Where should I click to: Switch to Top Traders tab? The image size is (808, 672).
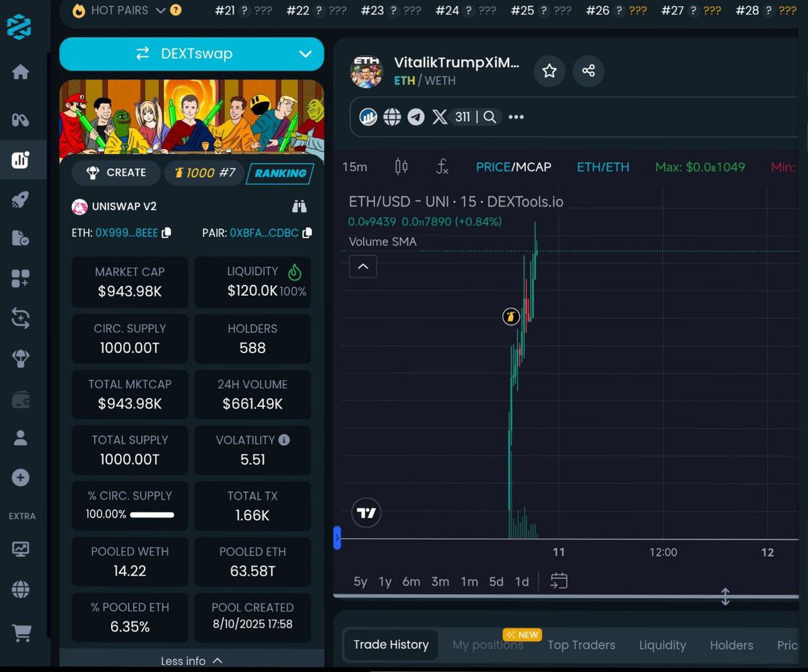pyautogui.click(x=581, y=645)
